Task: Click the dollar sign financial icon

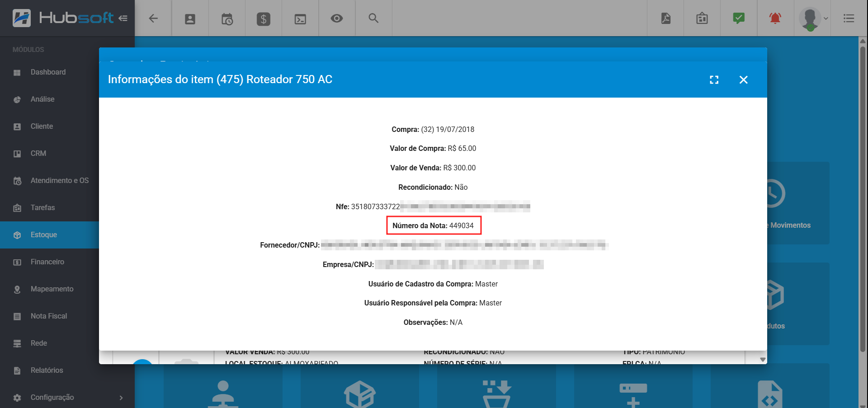Action: point(264,19)
